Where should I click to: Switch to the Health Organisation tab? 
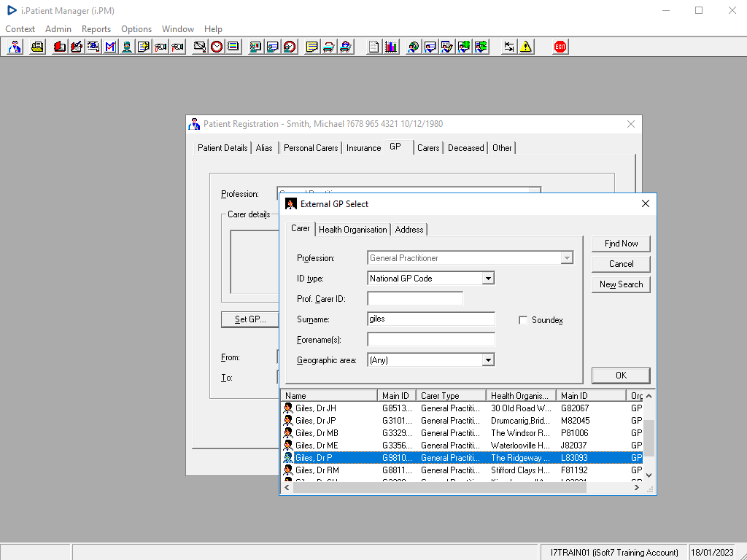(x=352, y=230)
